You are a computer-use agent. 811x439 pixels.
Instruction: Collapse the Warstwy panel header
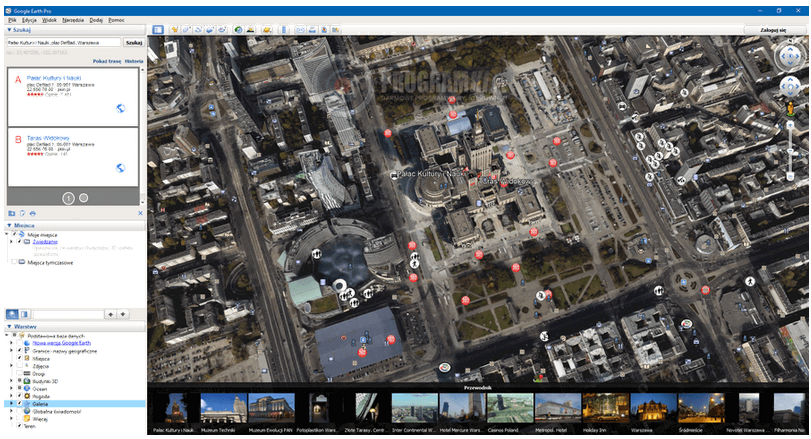click(75, 327)
